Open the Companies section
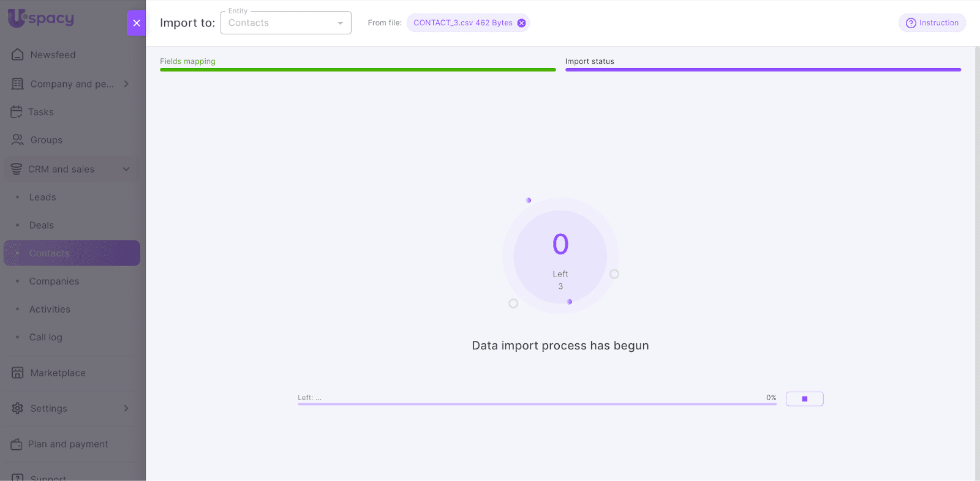The image size is (980, 481). (54, 282)
